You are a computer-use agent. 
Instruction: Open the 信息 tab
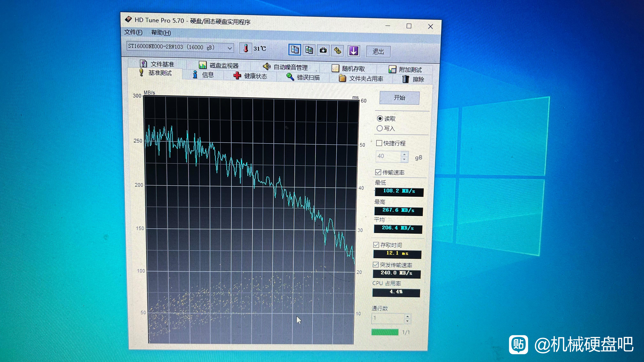coord(203,75)
